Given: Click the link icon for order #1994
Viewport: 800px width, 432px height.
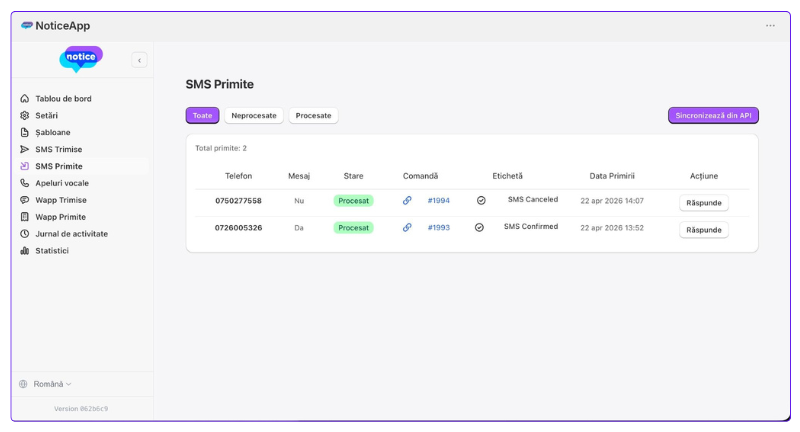Looking at the screenshot, I should pos(407,200).
